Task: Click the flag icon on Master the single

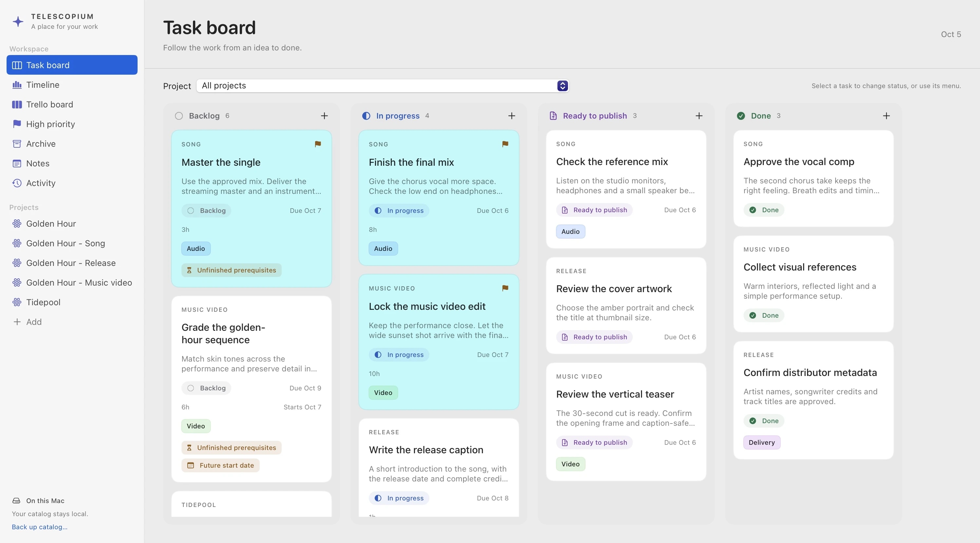Action: tap(318, 144)
